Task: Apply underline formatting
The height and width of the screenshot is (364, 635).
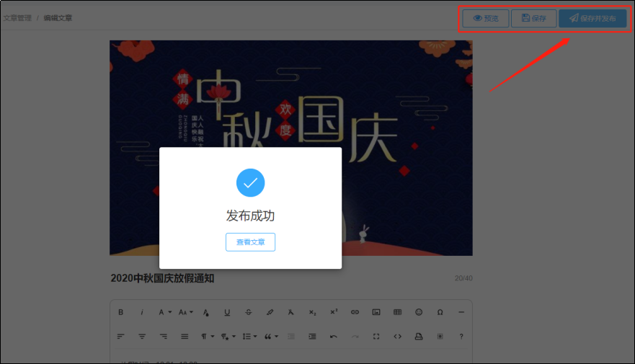Action: pyautogui.click(x=227, y=312)
